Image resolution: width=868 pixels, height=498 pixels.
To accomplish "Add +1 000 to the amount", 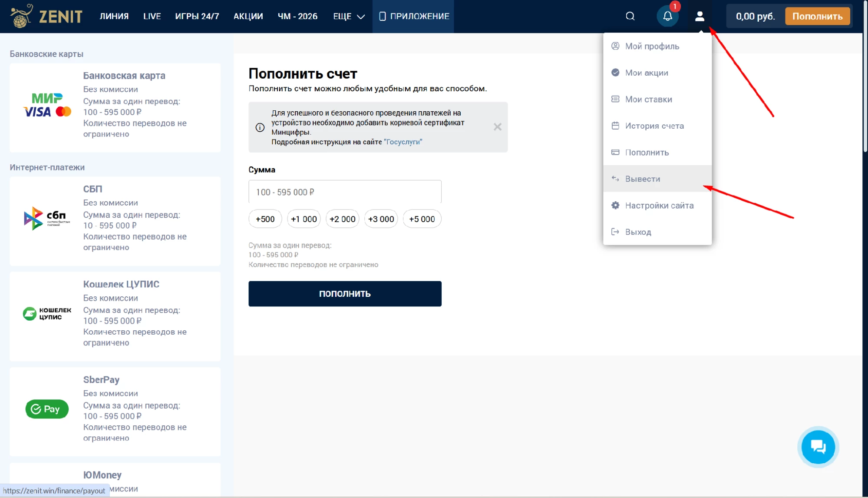I will click(304, 219).
